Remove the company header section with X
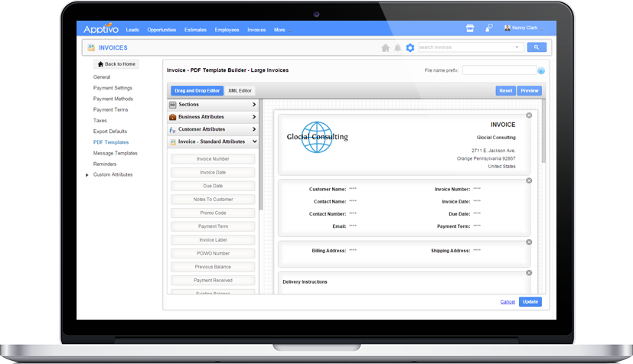The height and width of the screenshot is (364, 633). click(x=529, y=115)
